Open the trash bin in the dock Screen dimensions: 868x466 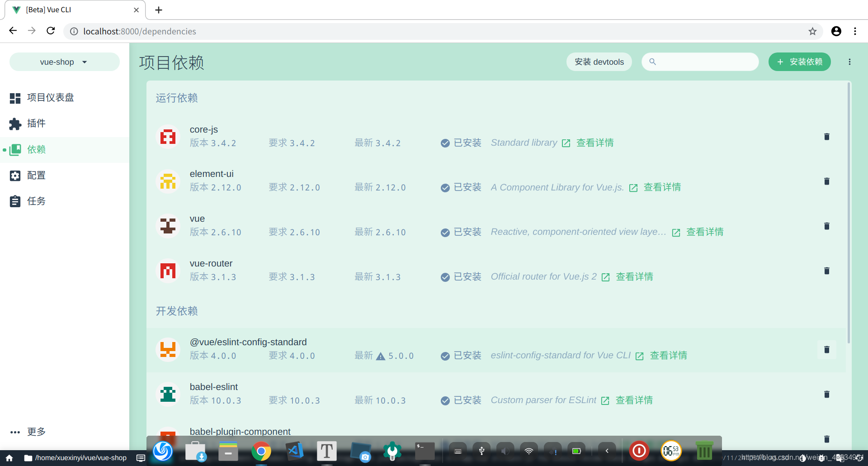(x=704, y=451)
